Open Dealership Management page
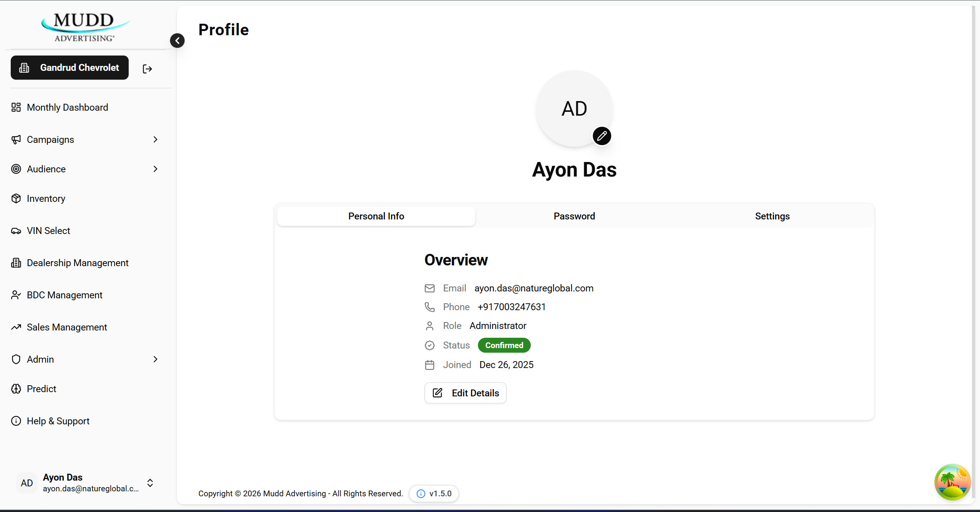The image size is (980, 512). click(78, 263)
